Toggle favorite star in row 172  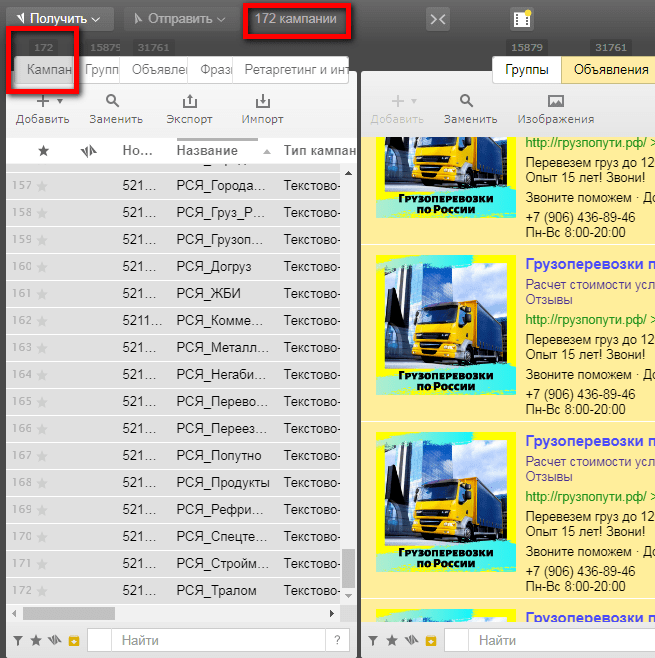click(42, 590)
